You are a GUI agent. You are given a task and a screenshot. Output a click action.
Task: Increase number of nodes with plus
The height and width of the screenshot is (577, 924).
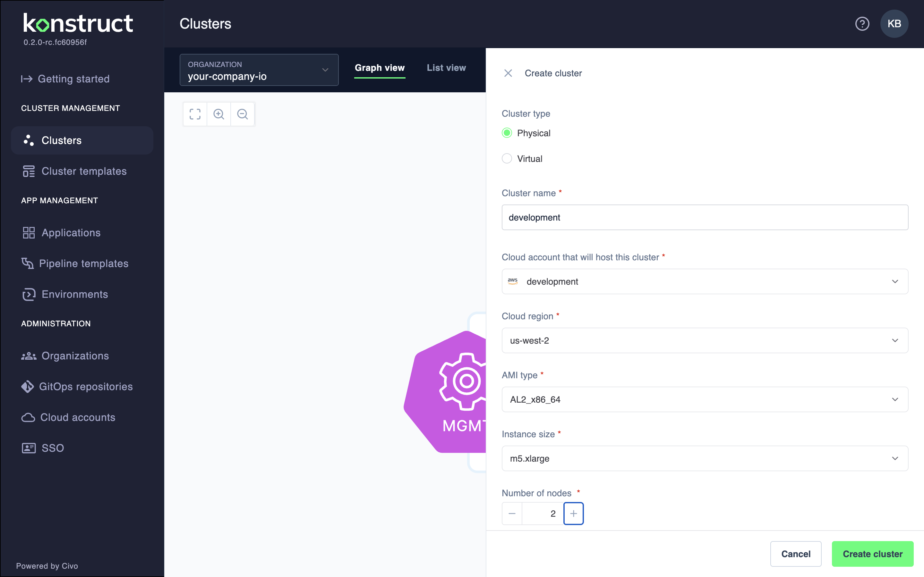[x=574, y=513]
